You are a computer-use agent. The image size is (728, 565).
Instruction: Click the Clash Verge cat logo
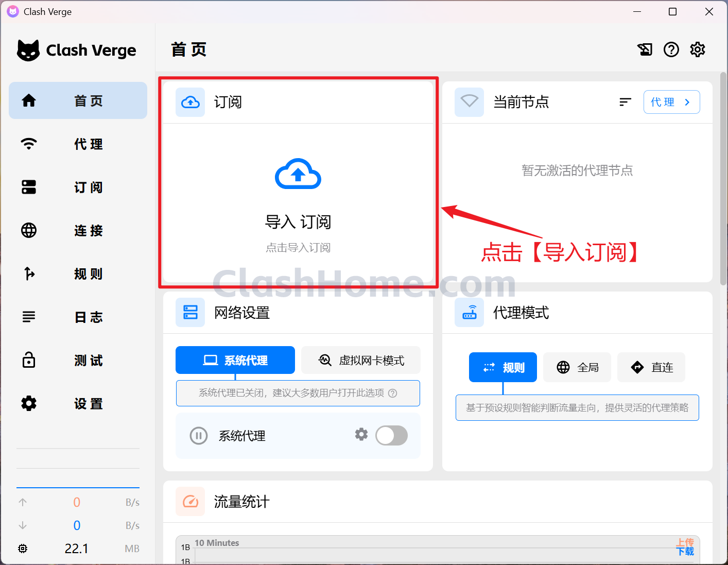[28, 50]
